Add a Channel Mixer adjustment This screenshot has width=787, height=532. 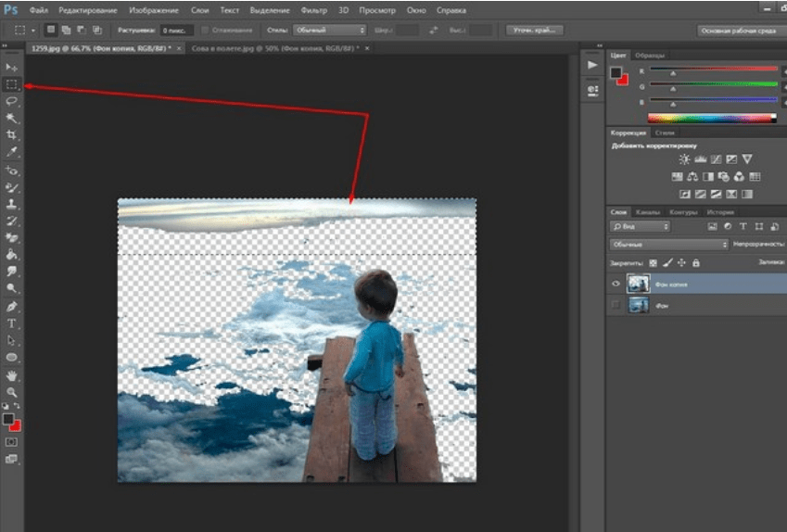pyautogui.click(x=739, y=177)
